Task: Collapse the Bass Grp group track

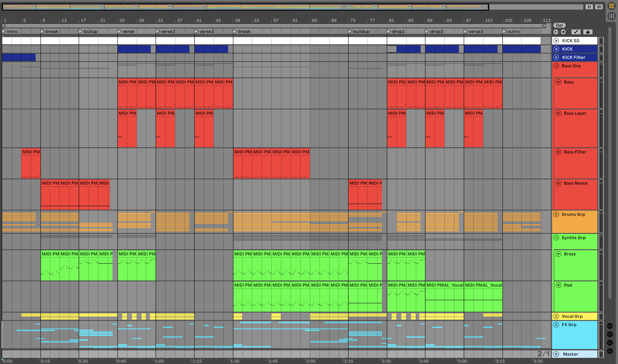Action: pyautogui.click(x=556, y=66)
